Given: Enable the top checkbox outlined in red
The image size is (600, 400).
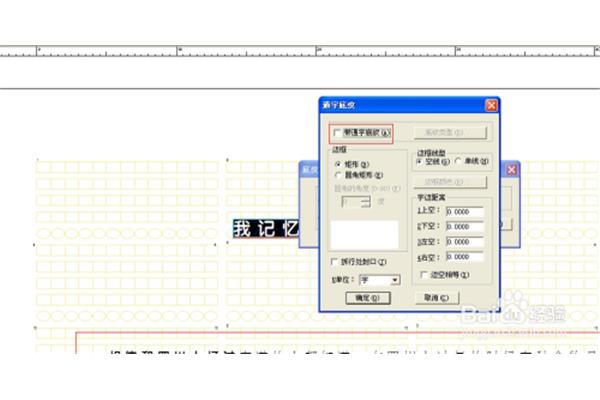Looking at the screenshot, I should [337, 133].
